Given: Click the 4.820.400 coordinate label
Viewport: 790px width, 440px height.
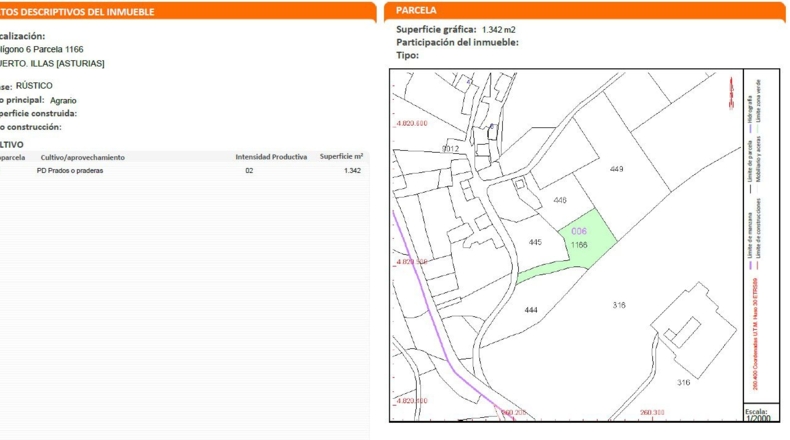Looking at the screenshot, I should point(412,401).
